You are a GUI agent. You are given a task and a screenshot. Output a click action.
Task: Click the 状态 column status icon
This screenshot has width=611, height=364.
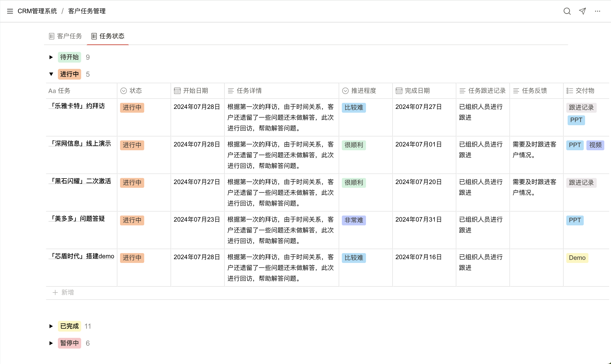pyautogui.click(x=124, y=91)
